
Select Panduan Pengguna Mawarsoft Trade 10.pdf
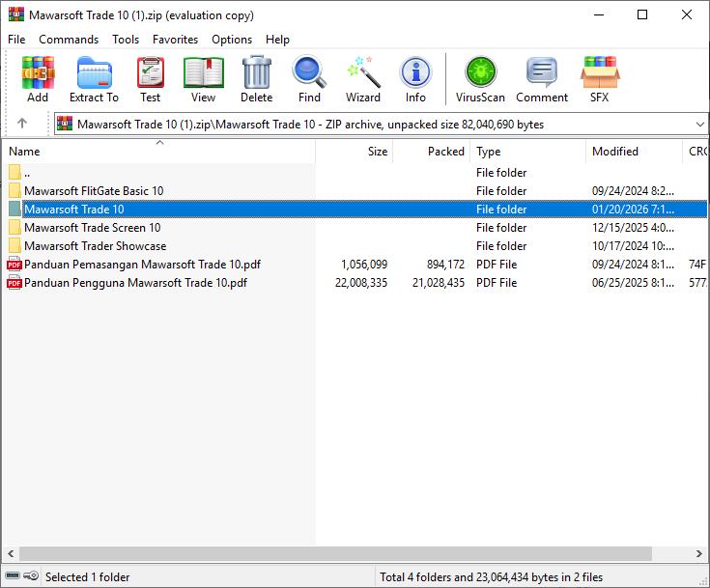[135, 283]
